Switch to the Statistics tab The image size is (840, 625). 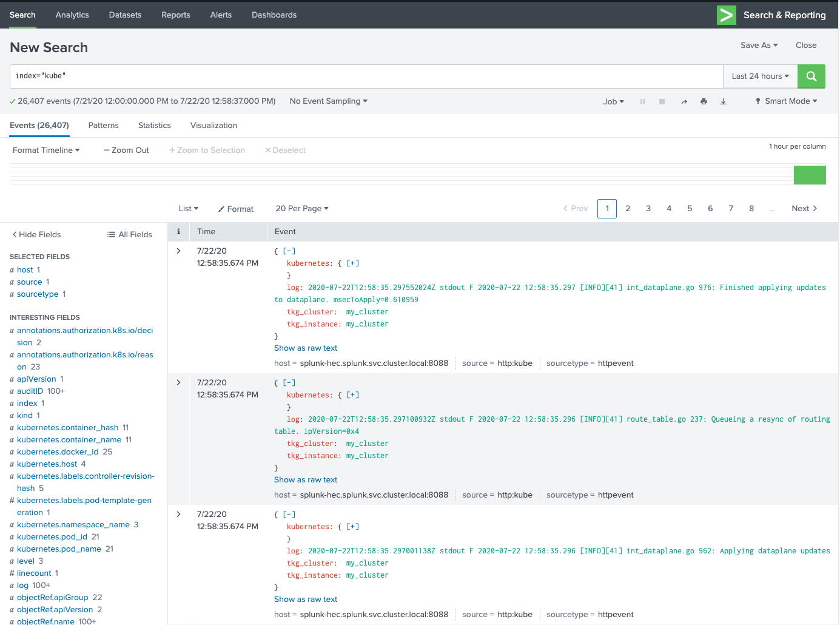pos(155,126)
